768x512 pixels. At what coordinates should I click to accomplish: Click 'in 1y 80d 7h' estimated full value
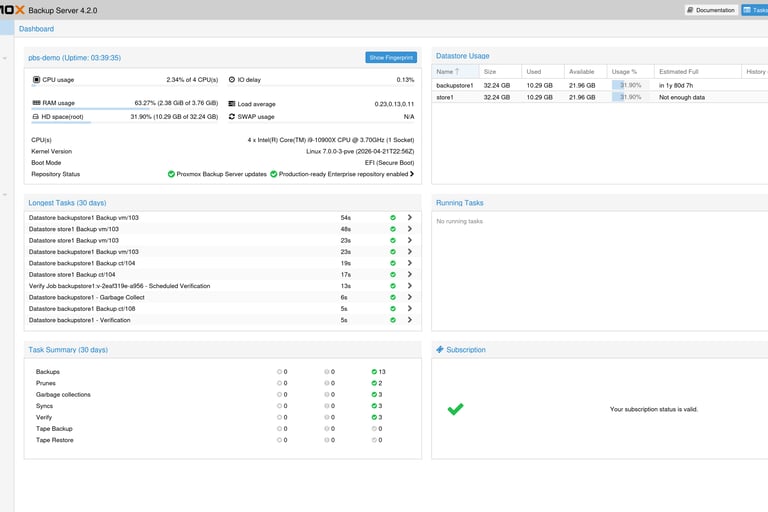tap(676, 85)
